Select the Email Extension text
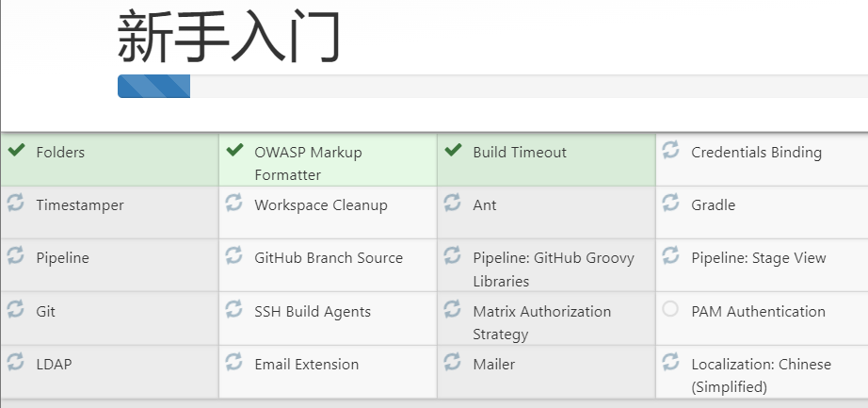The image size is (868, 408). click(307, 365)
